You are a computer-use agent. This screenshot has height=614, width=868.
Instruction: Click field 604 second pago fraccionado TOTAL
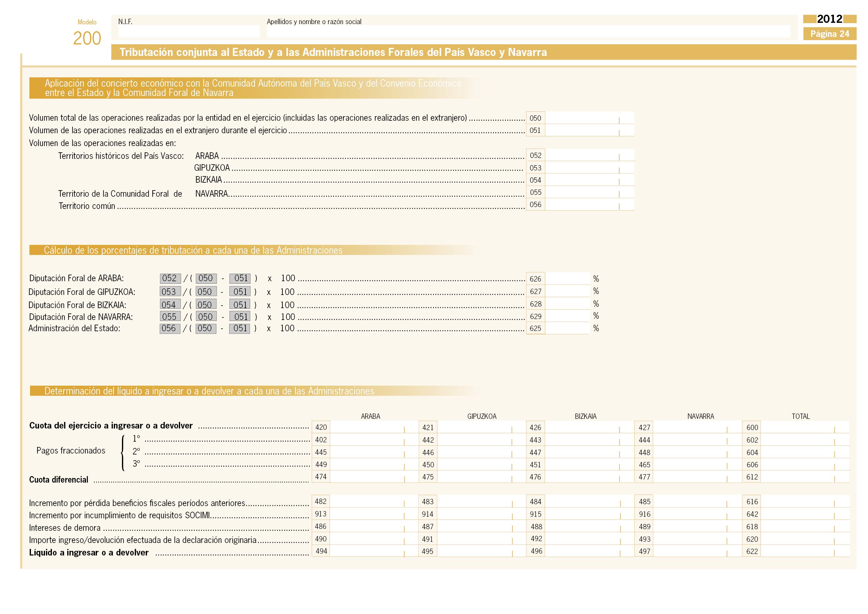click(x=805, y=452)
